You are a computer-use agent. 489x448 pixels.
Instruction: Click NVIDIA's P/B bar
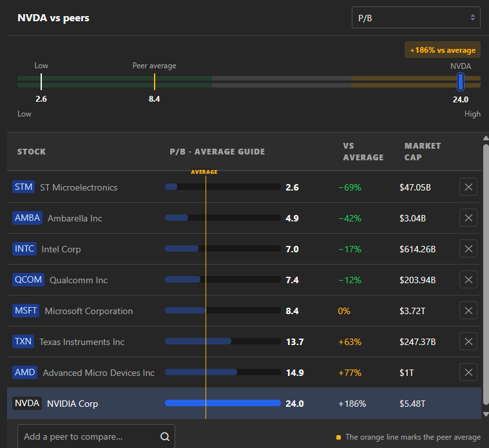point(223,403)
